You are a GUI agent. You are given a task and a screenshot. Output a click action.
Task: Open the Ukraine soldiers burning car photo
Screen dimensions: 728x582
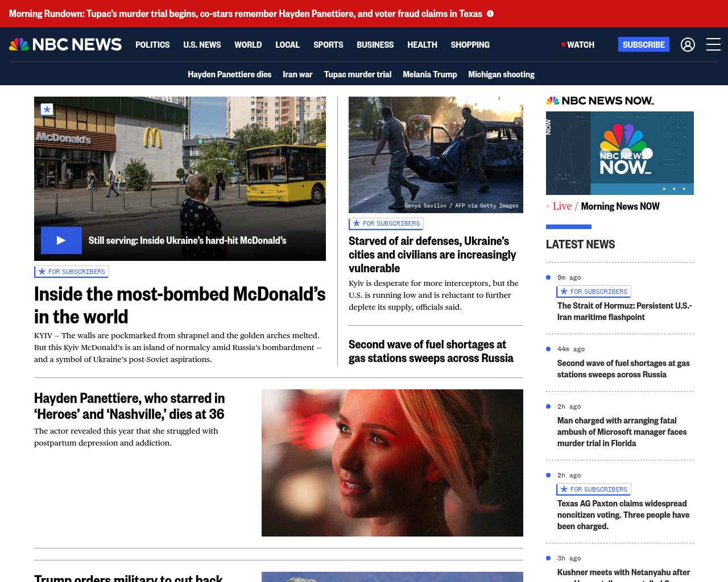436,155
